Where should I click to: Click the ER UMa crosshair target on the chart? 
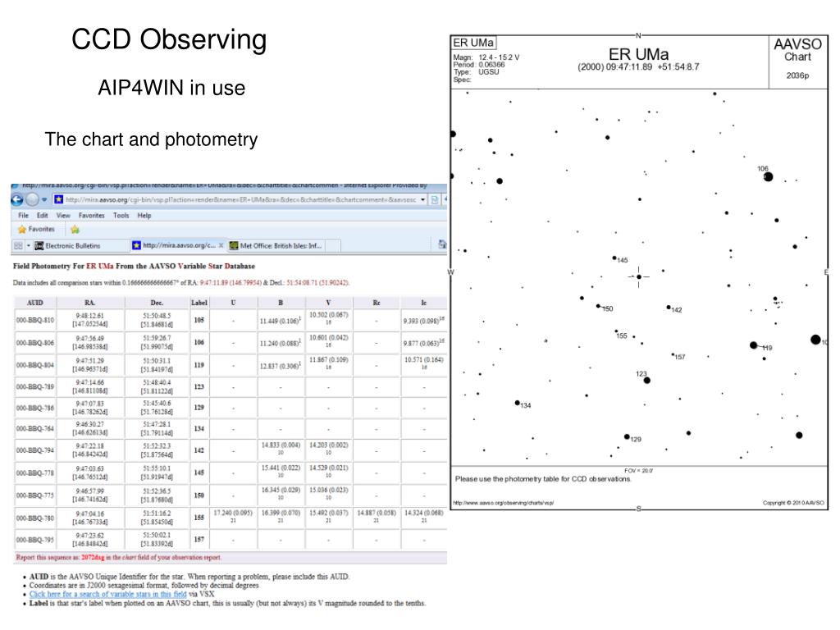(638, 277)
